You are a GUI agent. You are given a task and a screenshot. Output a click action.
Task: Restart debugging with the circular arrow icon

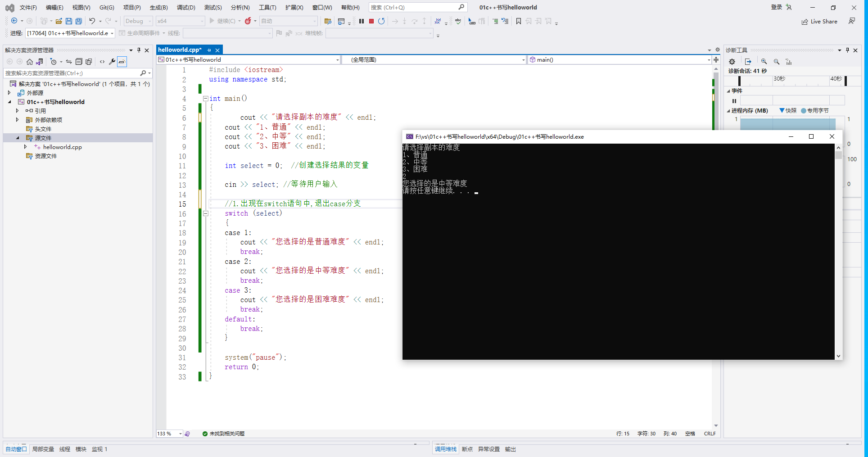[x=381, y=21]
